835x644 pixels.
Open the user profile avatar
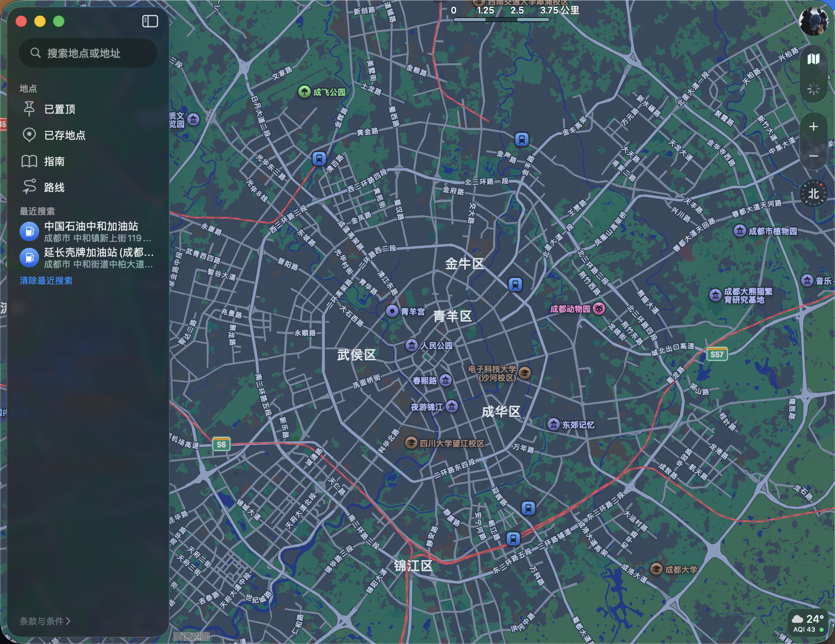click(x=813, y=21)
